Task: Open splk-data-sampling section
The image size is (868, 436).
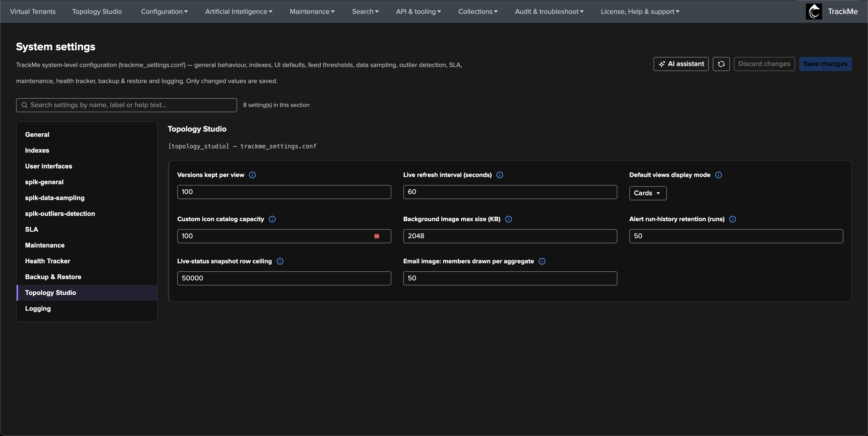Action: pyautogui.click(x=87, y=198)
